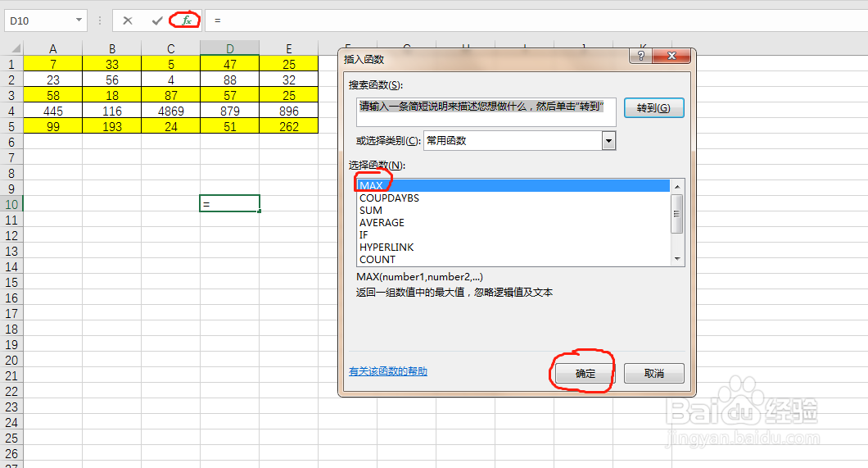Click cell A4 containing 445

coord(53,110)
